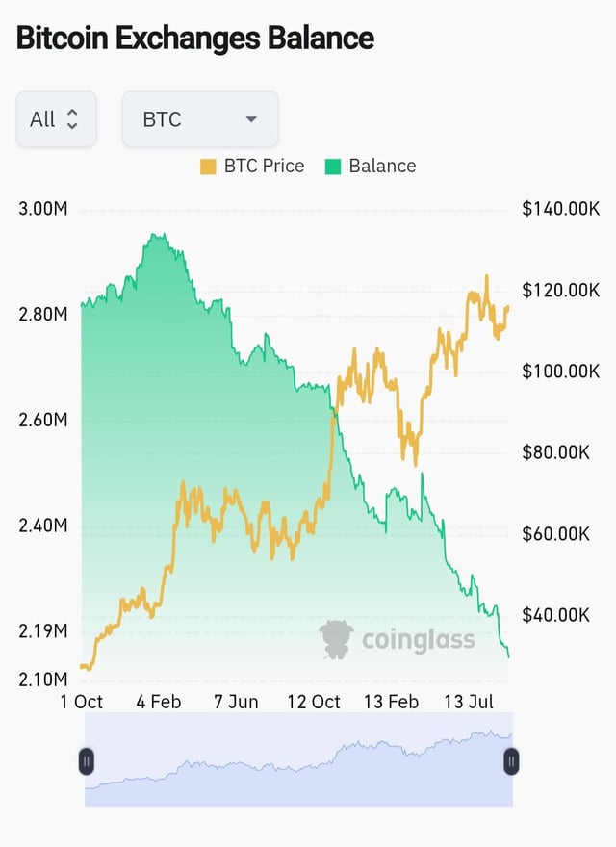Click the "12 Oct" date label

(x=314, y=702)
